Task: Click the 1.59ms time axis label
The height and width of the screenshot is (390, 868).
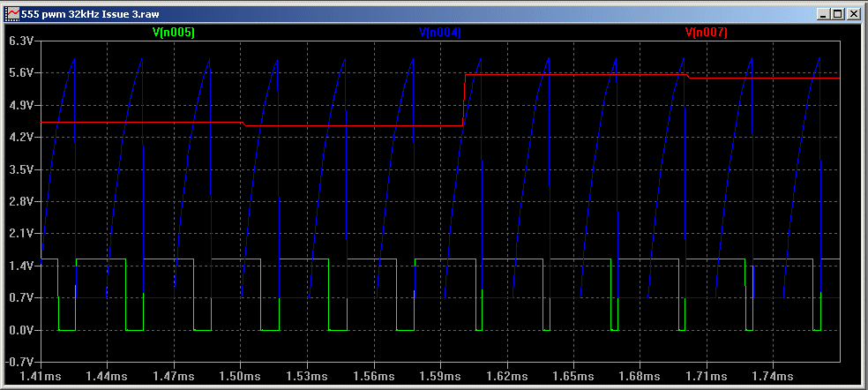Action: [x=441, y=376]
